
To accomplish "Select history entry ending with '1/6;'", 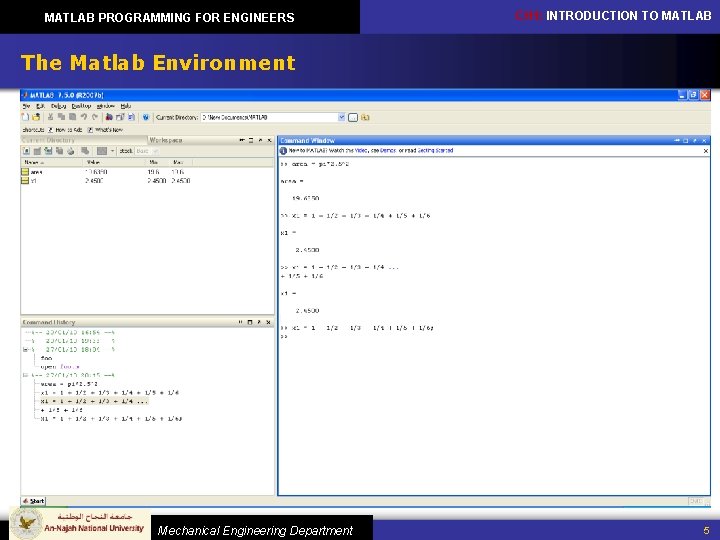I will [x=111, y=419].
